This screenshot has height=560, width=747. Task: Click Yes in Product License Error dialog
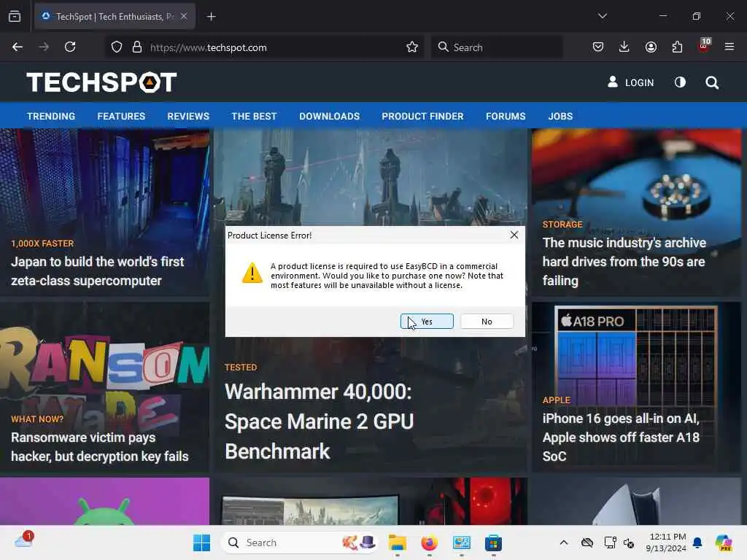click(x=427, y=322)
